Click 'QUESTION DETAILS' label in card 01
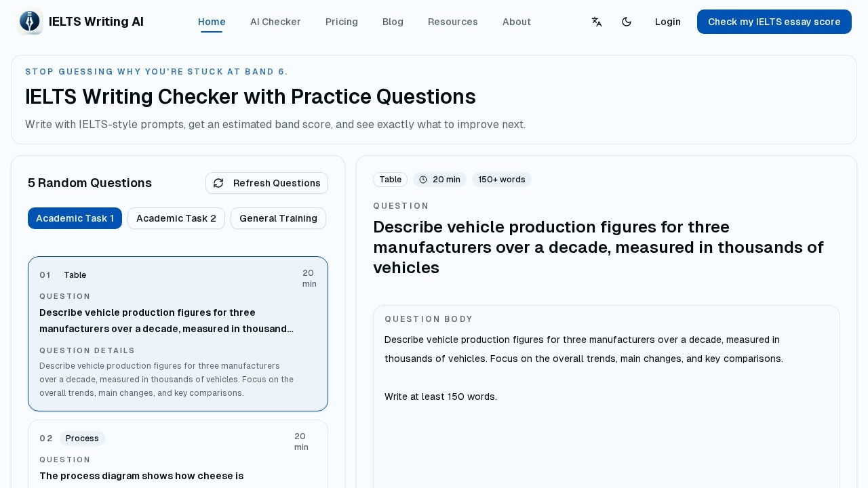 coord(87,350)
